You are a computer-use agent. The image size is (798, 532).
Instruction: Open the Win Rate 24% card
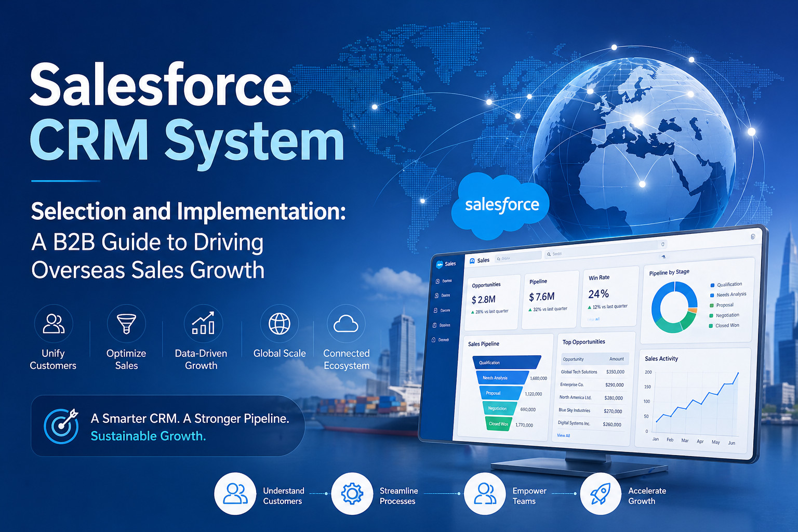(610, 296)
